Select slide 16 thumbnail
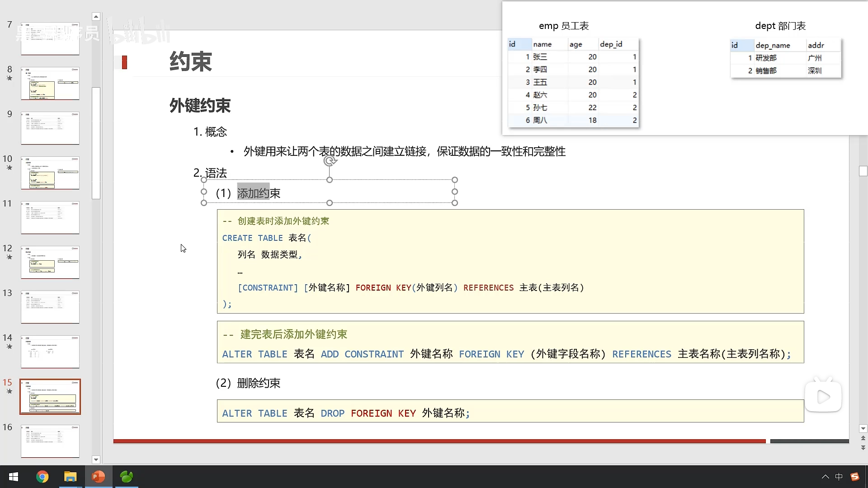 point(50,441)
